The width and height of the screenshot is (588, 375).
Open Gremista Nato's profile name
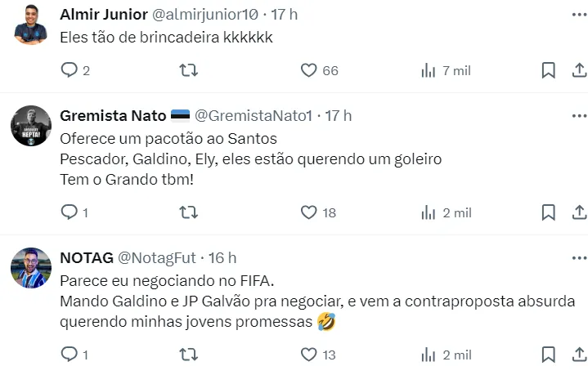click(113, 116)
